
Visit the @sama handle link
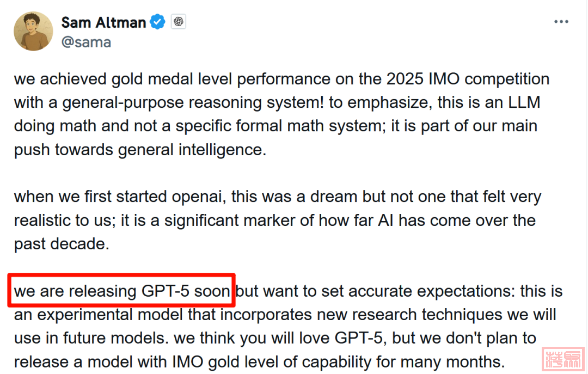86,42
